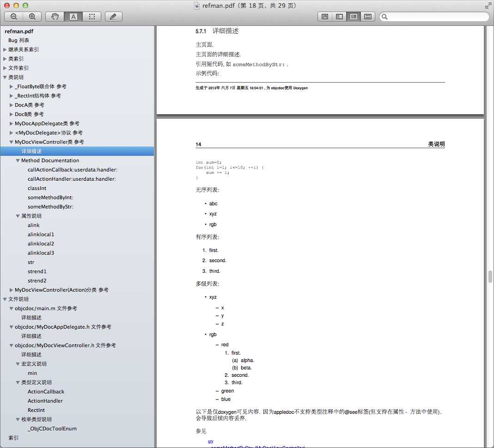Jump to someMethodByStr: outline entry

pyautogui.click(x=50, y=207)
